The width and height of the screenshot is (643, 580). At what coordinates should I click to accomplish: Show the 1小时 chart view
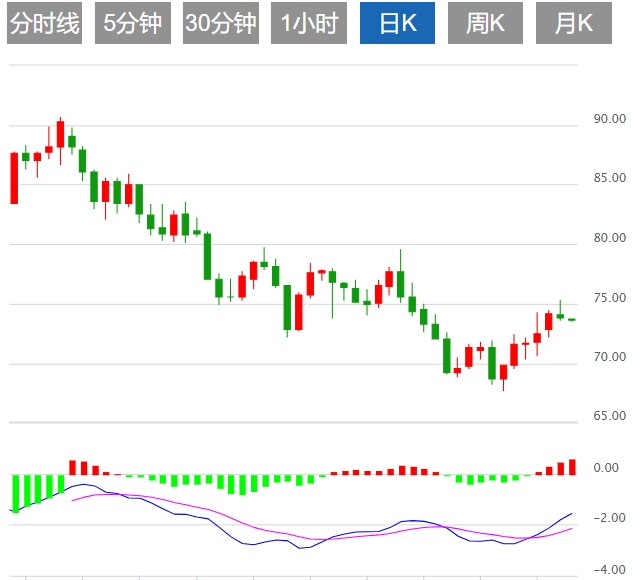coord(309,25)
